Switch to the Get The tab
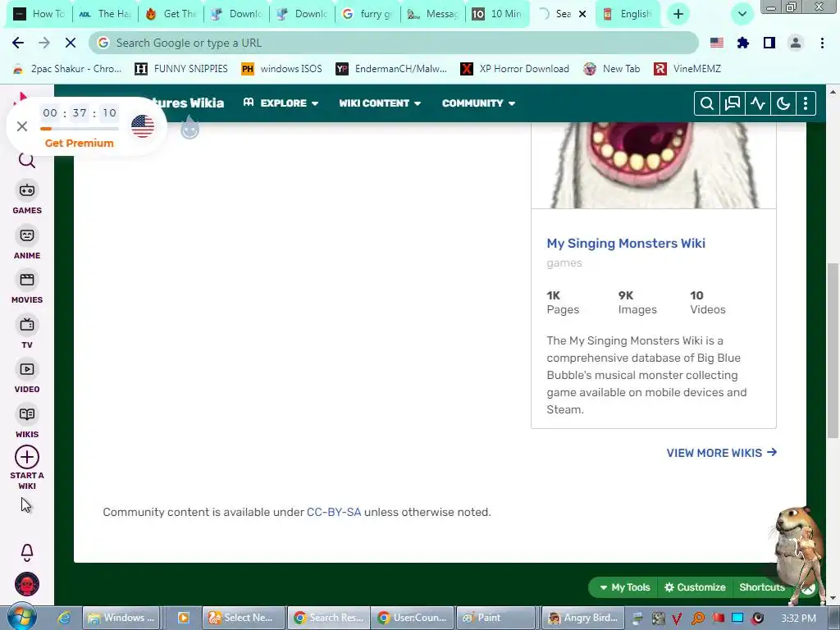 [171, 14]
